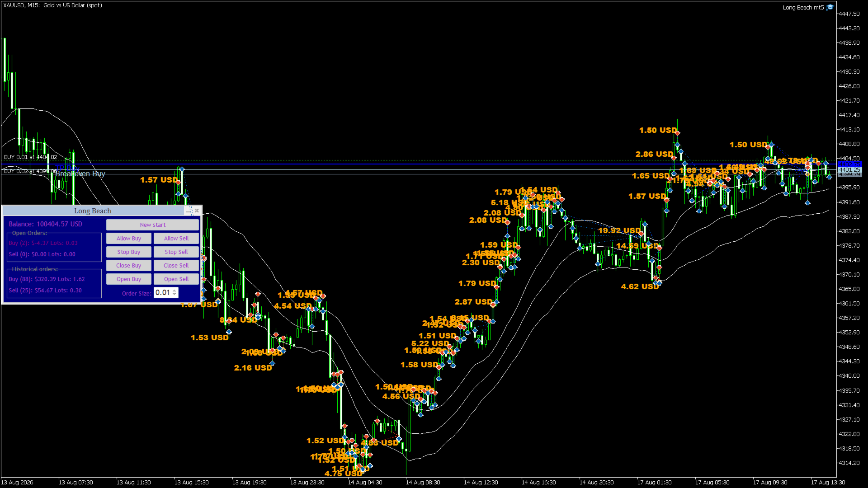This screenshot has height=488, width=868.
Task: Click the 1.65 USD profit label
Action: pyautogui.click(x=651, y=176)
